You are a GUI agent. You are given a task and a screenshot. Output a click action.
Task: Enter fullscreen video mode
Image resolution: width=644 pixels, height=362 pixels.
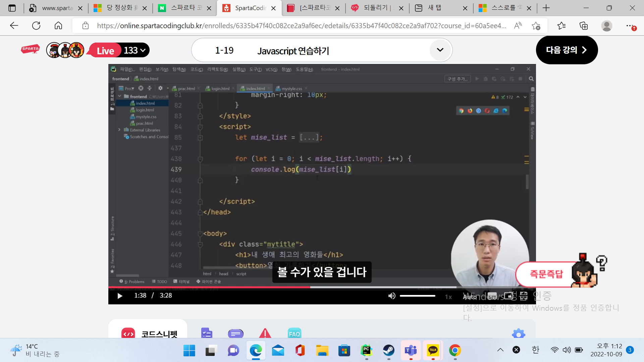524,296
